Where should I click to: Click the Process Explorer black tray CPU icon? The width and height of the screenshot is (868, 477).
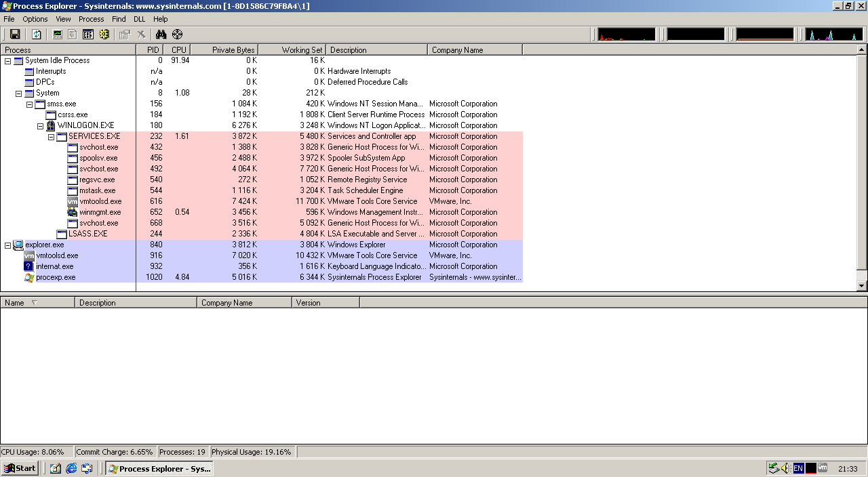810,468
